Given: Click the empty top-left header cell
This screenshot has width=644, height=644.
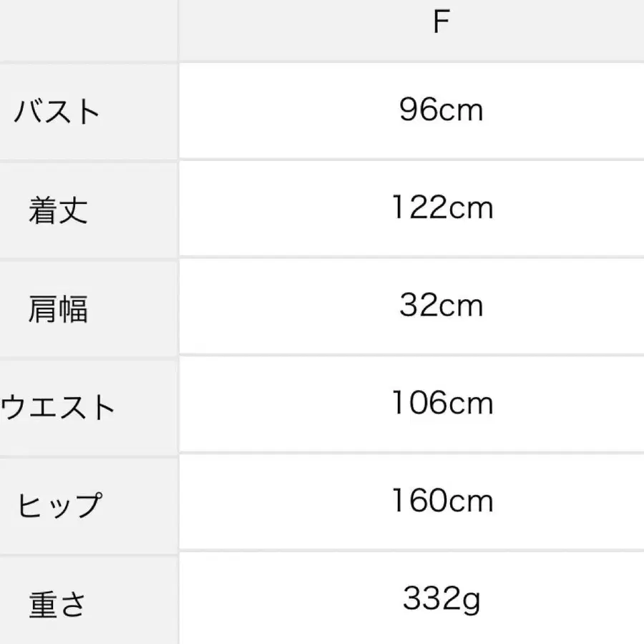Looking at the screenshot, I should (x=89, y=30).
